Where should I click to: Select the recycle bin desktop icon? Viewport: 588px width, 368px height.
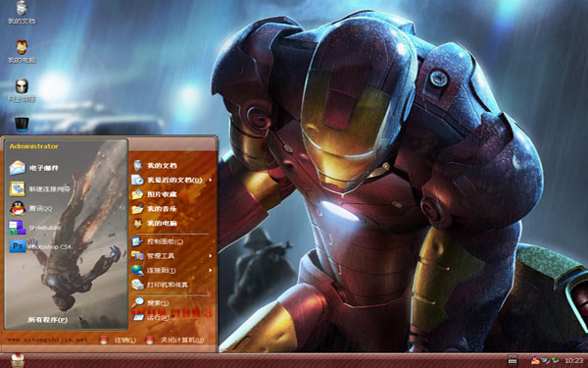click(x=22, y=125)
